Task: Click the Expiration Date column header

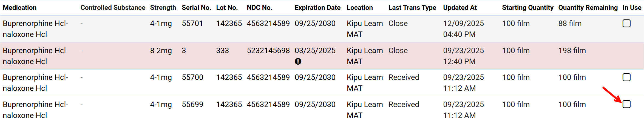Action: pyautogui.click(x=317, y=8)
